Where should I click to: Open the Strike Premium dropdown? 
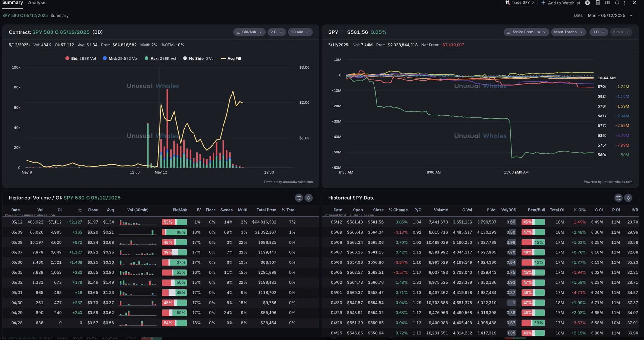[526, 32]
